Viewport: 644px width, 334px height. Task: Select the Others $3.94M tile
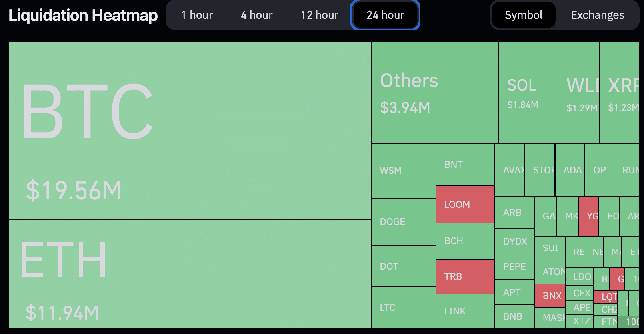[x=435, y=92]
